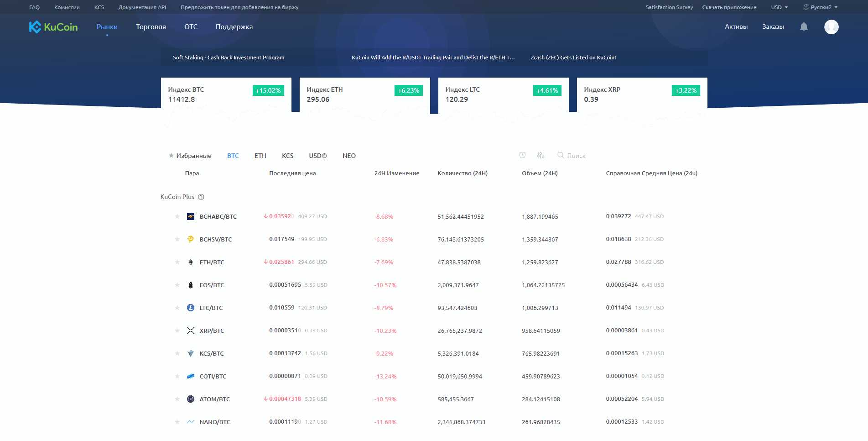Favorite the BCHSV/BTC pair star
Screen dimensions: 868x441
point(177,239)
